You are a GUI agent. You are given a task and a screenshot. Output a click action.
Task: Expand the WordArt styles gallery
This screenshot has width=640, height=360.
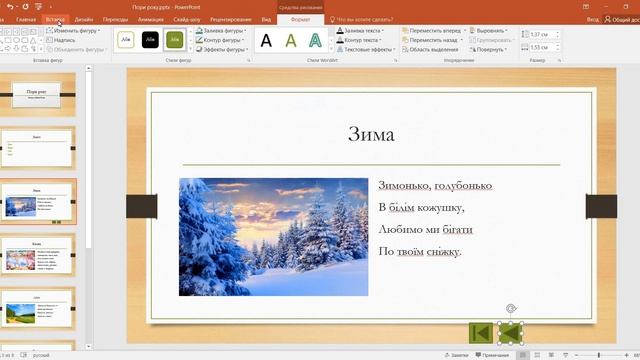[x=331, y=49]
